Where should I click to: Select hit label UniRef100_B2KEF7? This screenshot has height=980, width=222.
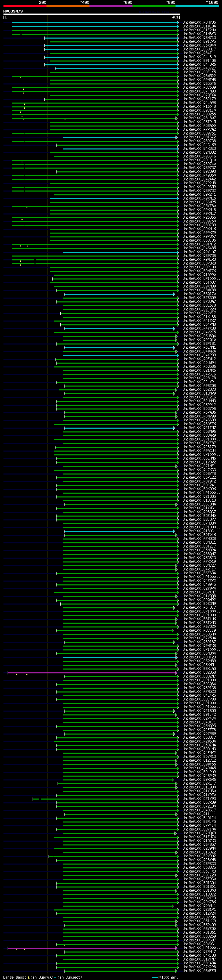pyautogui.click(x=199, y=783)
